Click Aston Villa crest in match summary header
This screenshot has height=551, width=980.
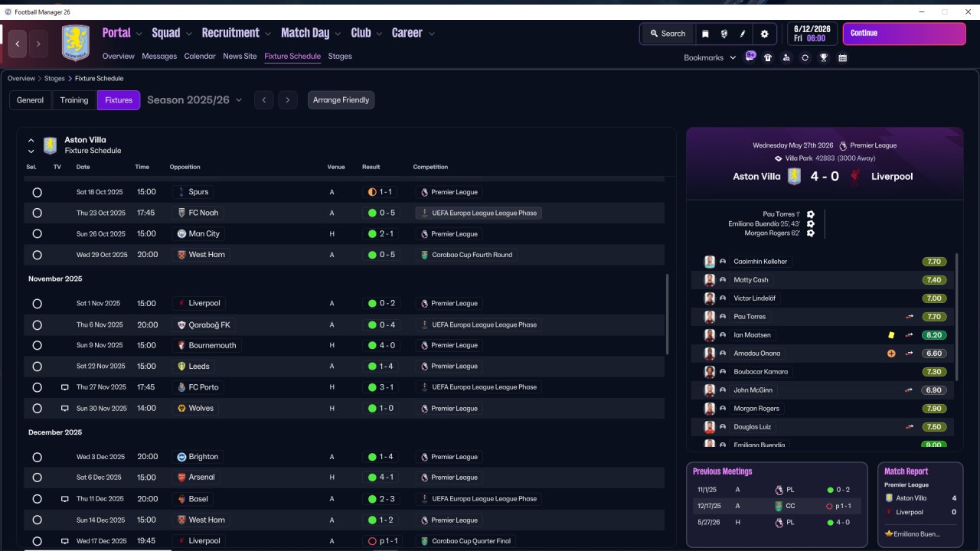coord(794,177)
